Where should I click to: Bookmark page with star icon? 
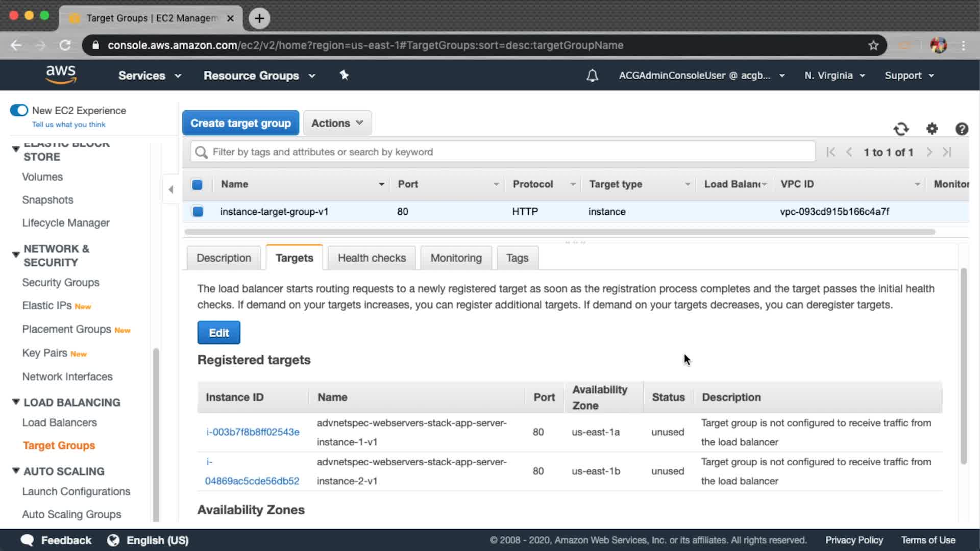point(873,45)
